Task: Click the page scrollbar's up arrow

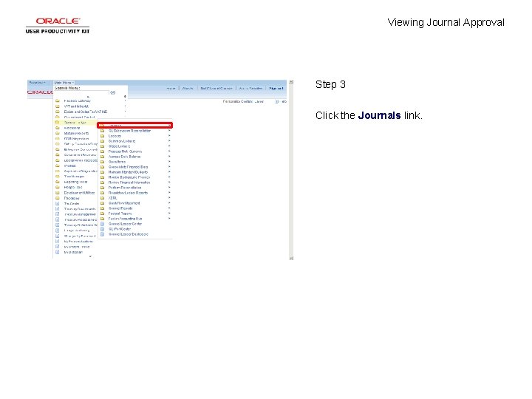Action: coord(291,82)
